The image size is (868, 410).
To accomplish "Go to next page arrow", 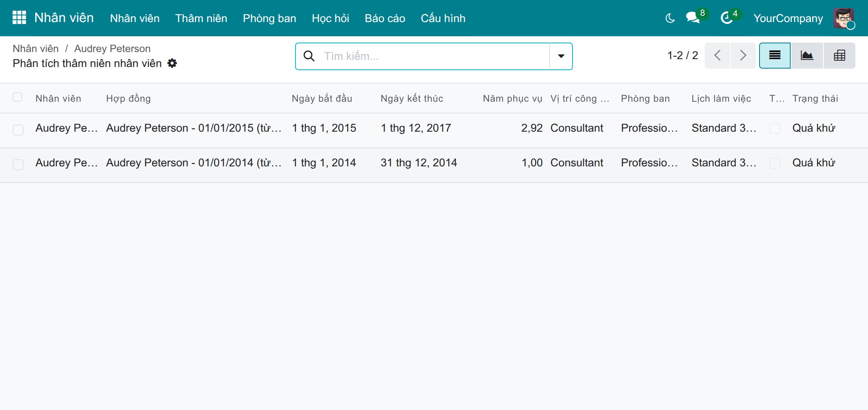I will 743,56.
